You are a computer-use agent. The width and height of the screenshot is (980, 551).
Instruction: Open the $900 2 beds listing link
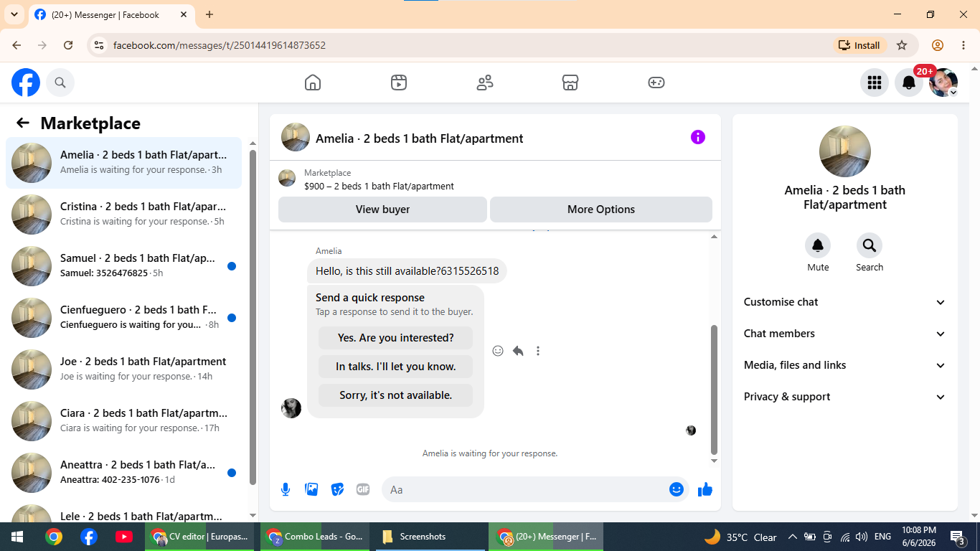(x=379, y=186)
